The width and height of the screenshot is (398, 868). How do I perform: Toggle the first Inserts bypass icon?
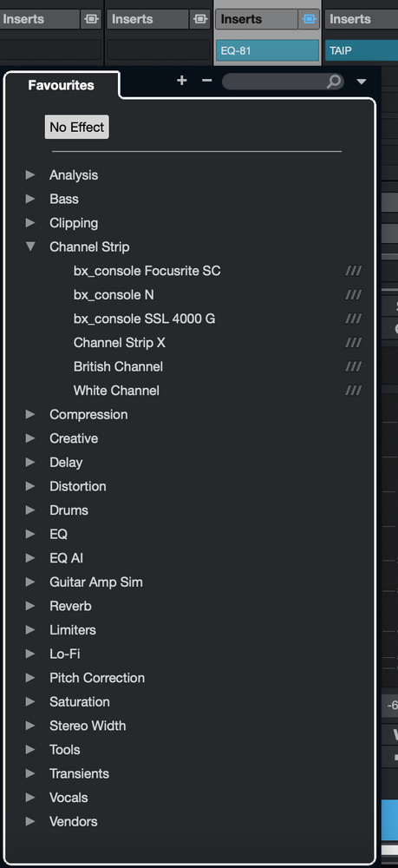click(90, 19)
